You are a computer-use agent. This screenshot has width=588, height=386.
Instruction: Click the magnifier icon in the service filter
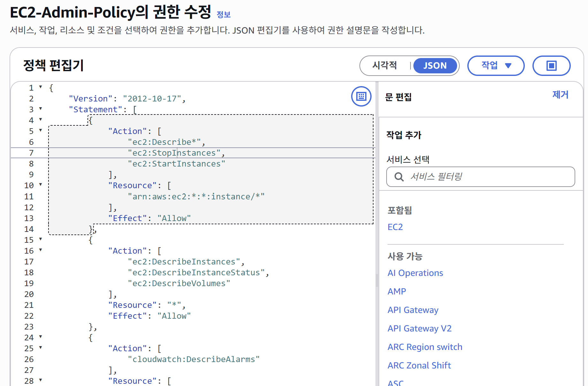(x=399, y=177)
